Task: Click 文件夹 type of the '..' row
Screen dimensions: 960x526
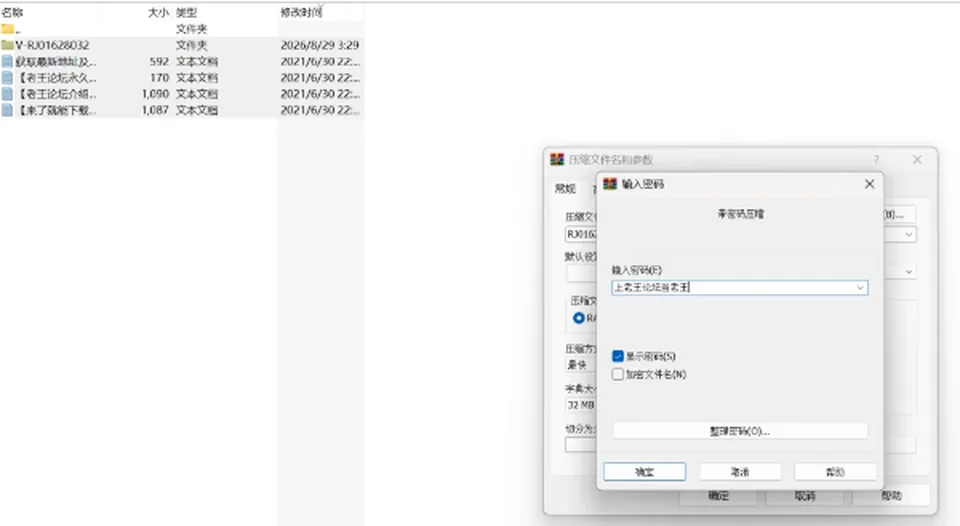Action: pos(192,29)
